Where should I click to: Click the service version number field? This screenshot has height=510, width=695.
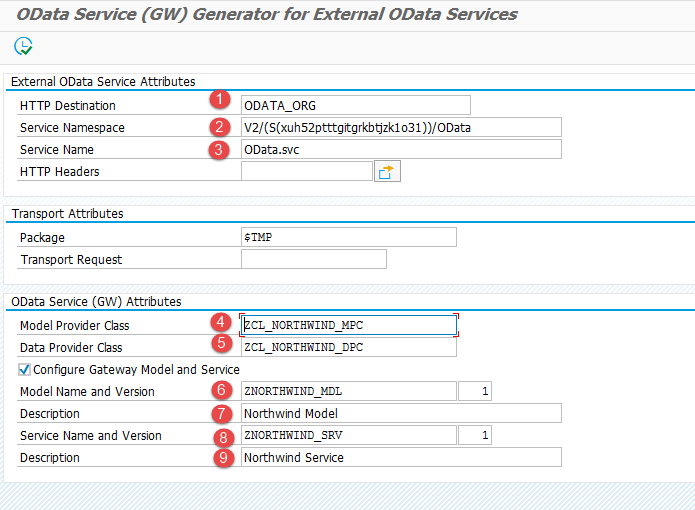click(x=476, y=435)
